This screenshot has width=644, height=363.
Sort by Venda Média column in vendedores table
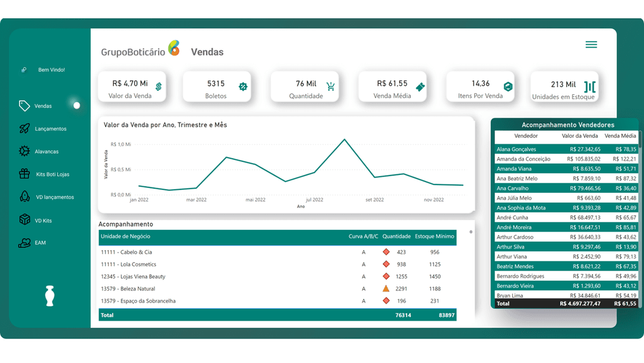(620, 136)
